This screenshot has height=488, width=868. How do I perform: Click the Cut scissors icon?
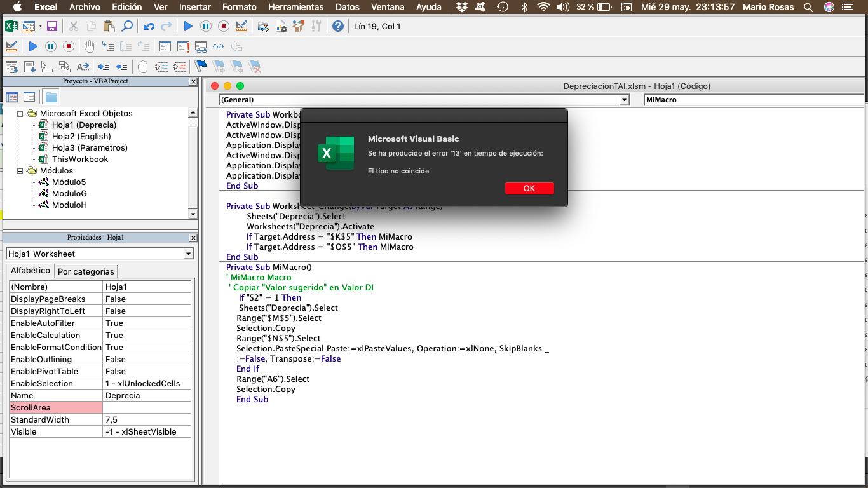74,26
